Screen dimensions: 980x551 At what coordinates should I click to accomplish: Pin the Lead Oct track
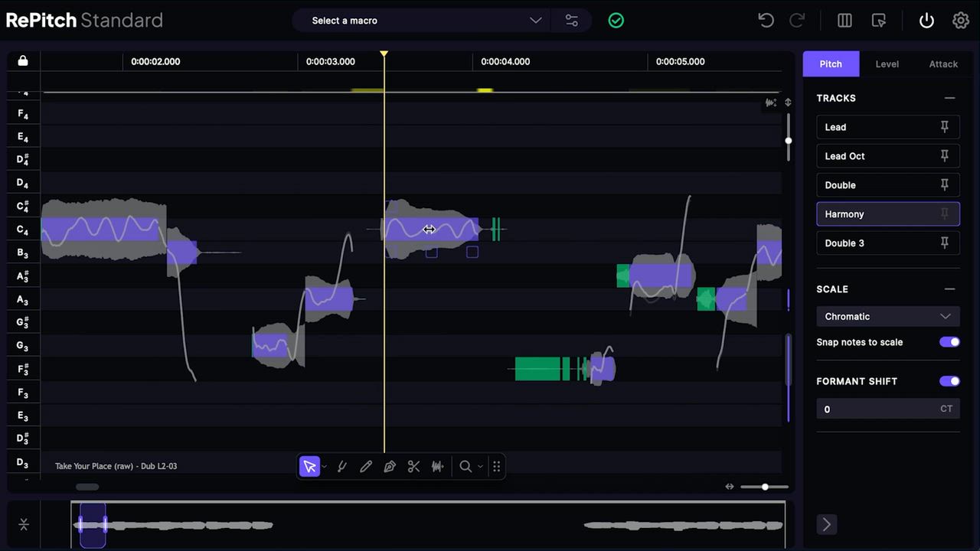coord(944,156)
